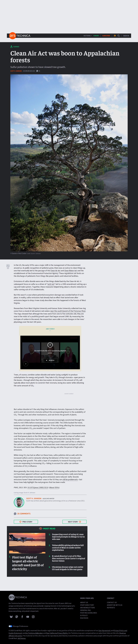Open the AI Policy footer link
This screenshot has width=138, height=644.
84,615
